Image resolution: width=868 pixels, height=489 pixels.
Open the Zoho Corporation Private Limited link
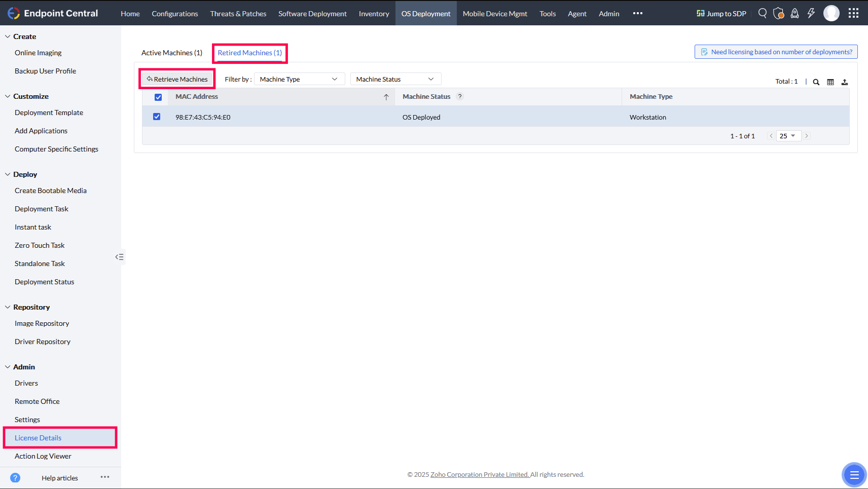[479, 474]
